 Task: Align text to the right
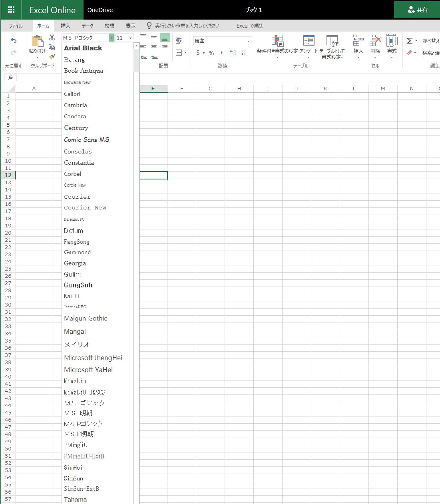[x=165, y=47]
